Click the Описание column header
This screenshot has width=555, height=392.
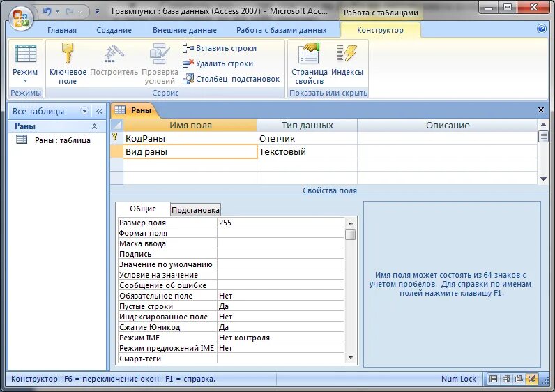pyautogui.click(x=448, y=125)
